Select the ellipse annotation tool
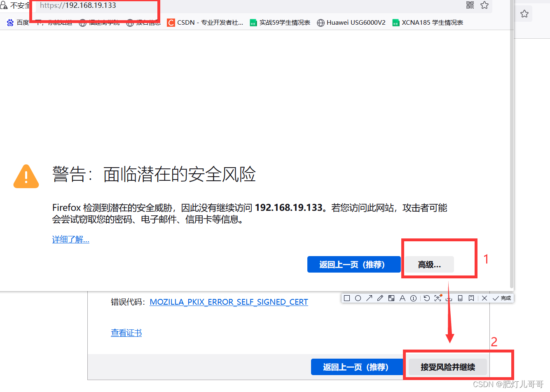This screenshot has height=392, width=550. (358, 298)
